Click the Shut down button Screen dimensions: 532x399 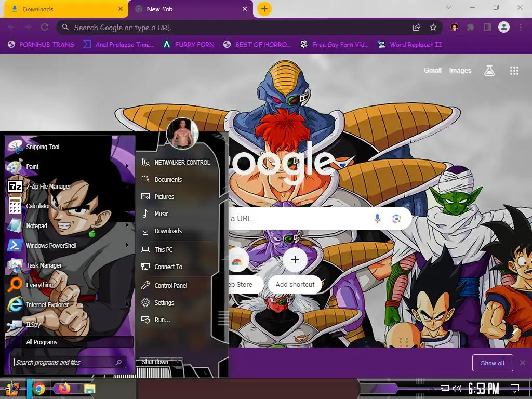pos(155,362)
